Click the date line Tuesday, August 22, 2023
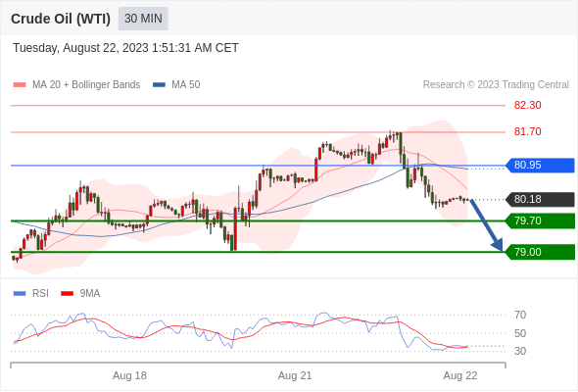 tap(125, 48)
